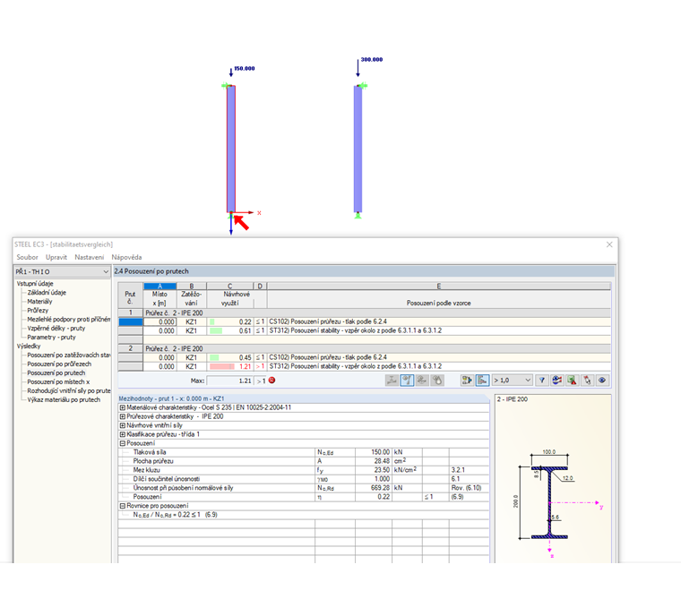Select Posouzení po průřezech item
Screen dimensions: 681x616
[x=59, y=364]
